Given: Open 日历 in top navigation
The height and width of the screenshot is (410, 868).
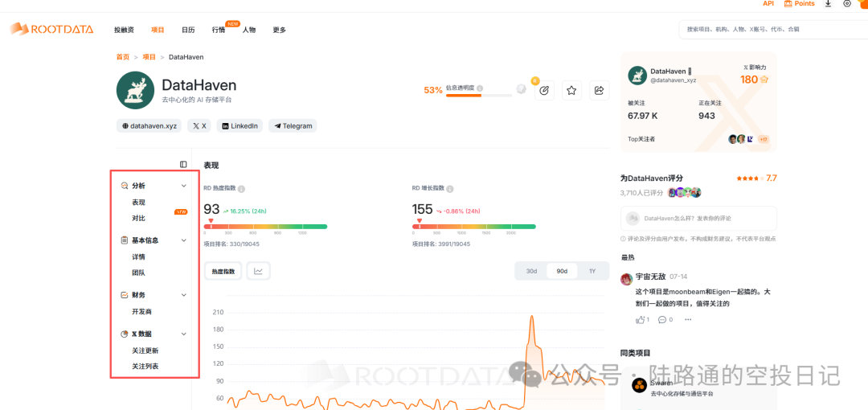Looking at the screenshot, I should pos(188,30).
